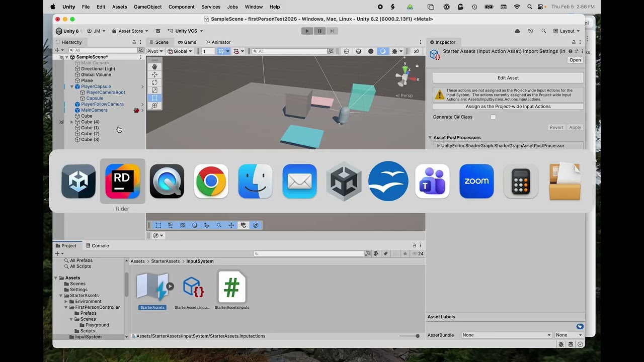Open Unity cloud icon in top toolbar
The width and height of the screenshot is (644, 362).
[517, 31]
